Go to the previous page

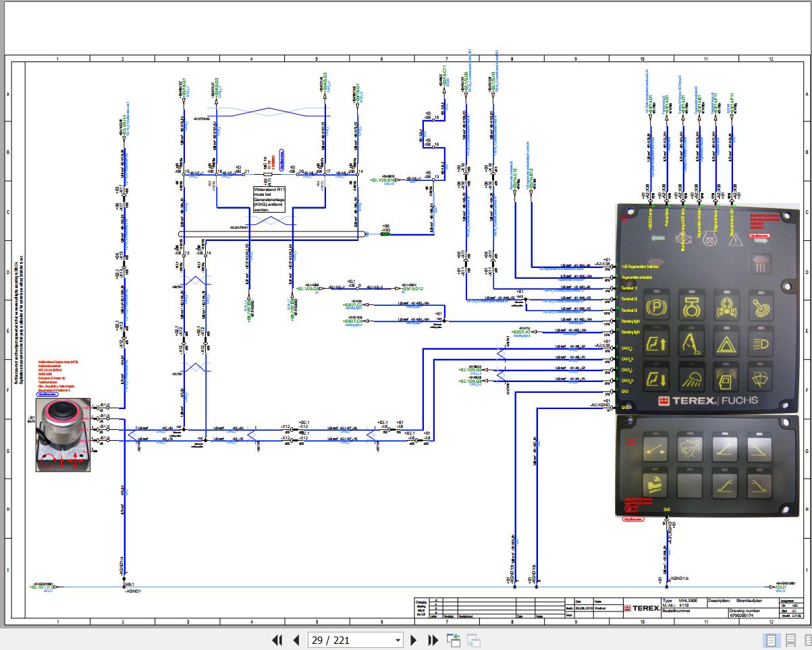point(296,640)
